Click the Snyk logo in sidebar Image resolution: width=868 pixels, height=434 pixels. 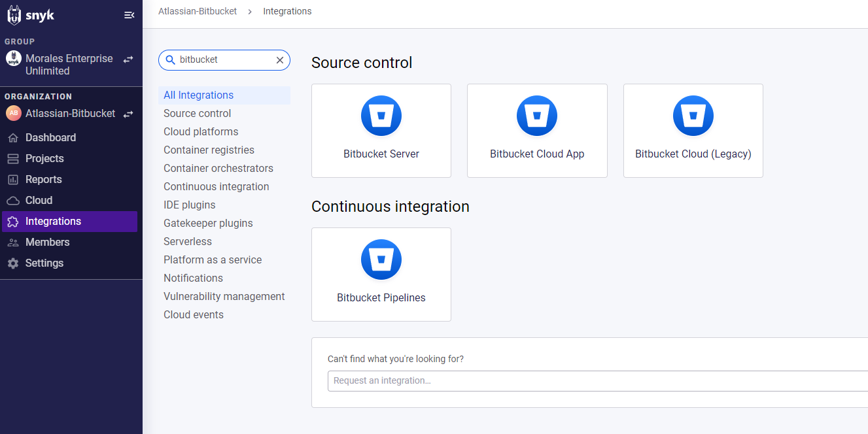31,15
